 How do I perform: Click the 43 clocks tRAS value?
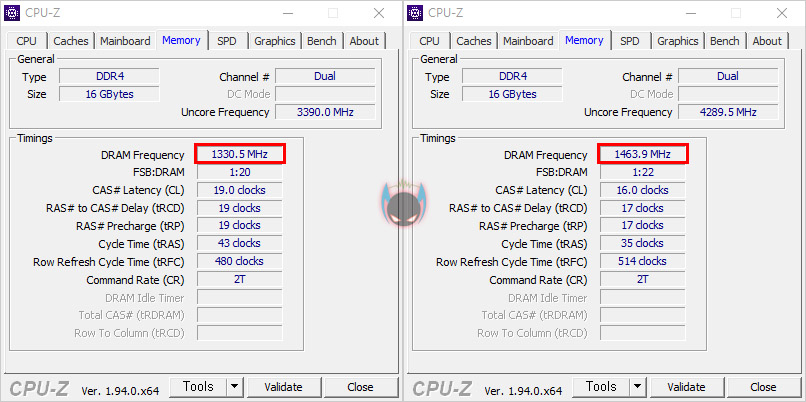[x=240, y=243]
